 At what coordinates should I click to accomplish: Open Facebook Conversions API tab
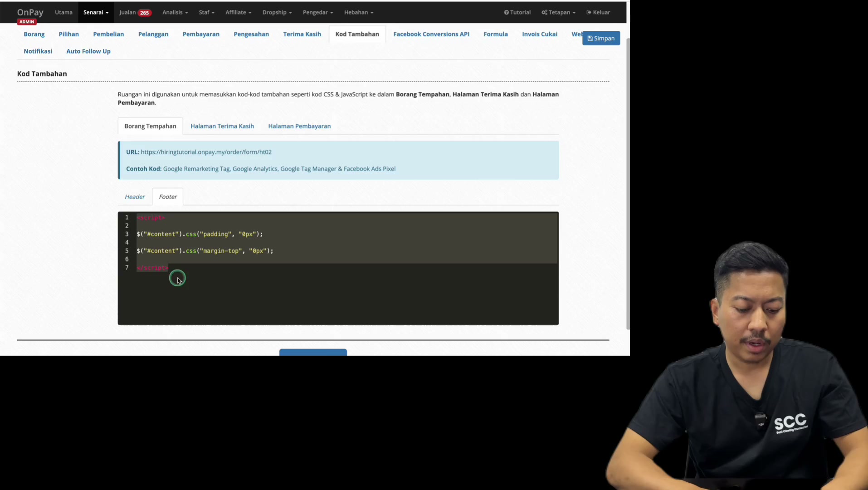(x=431, y=34)
